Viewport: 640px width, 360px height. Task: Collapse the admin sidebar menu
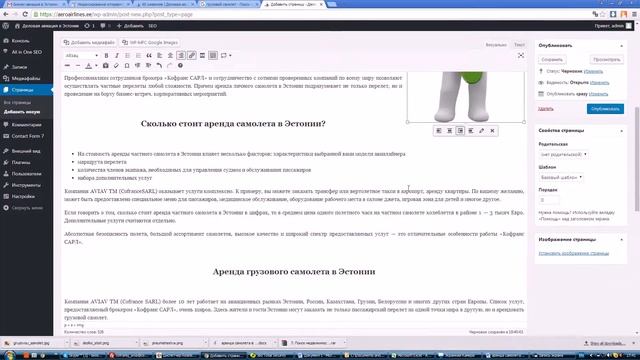(27, 208)
